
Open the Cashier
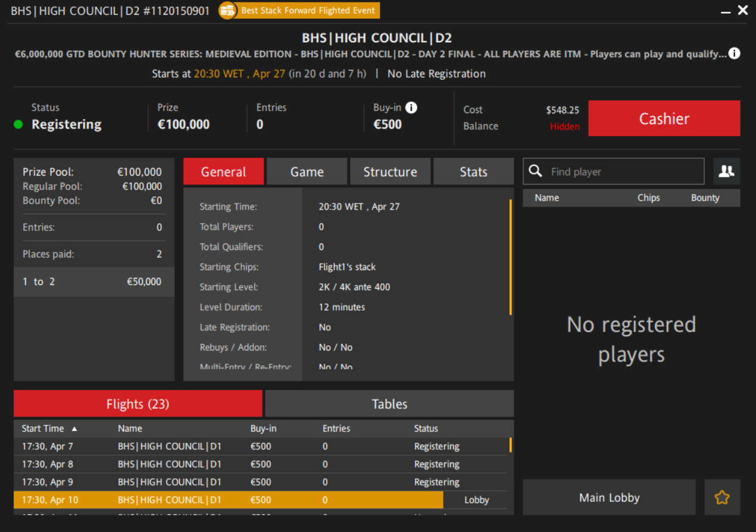[x=664, y=118]
